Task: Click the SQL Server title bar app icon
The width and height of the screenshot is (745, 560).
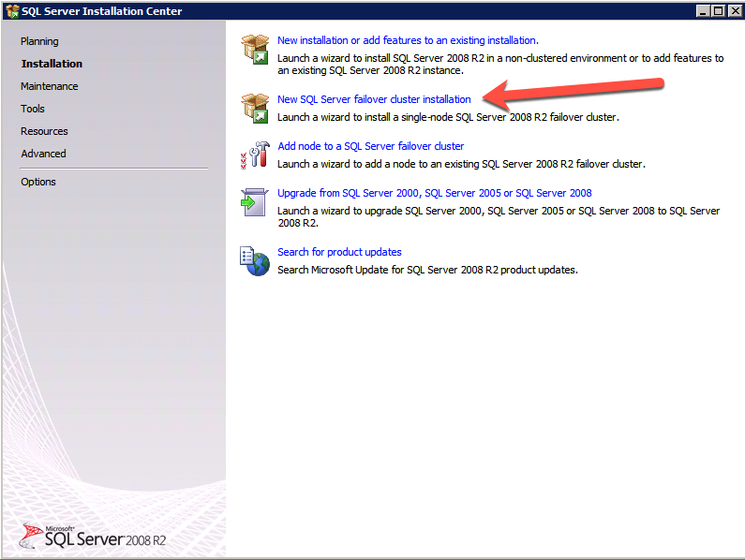Action: pyautogui.click(x=12, y=11)
